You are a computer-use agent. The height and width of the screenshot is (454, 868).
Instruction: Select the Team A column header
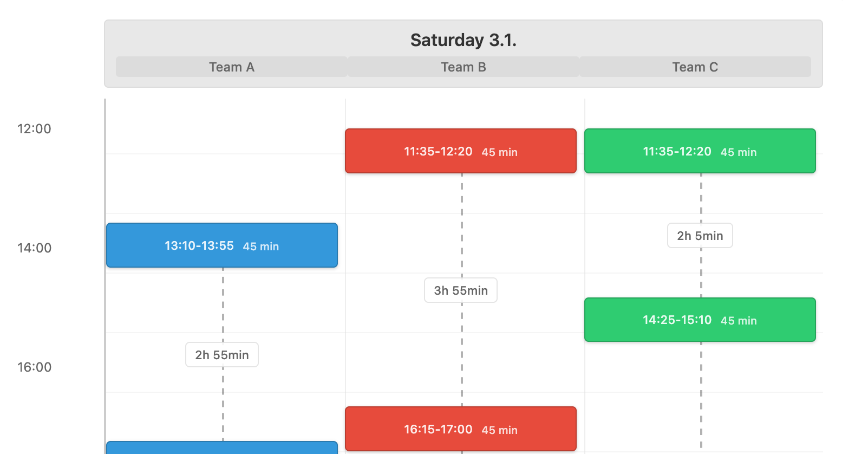tap(231, 67)
